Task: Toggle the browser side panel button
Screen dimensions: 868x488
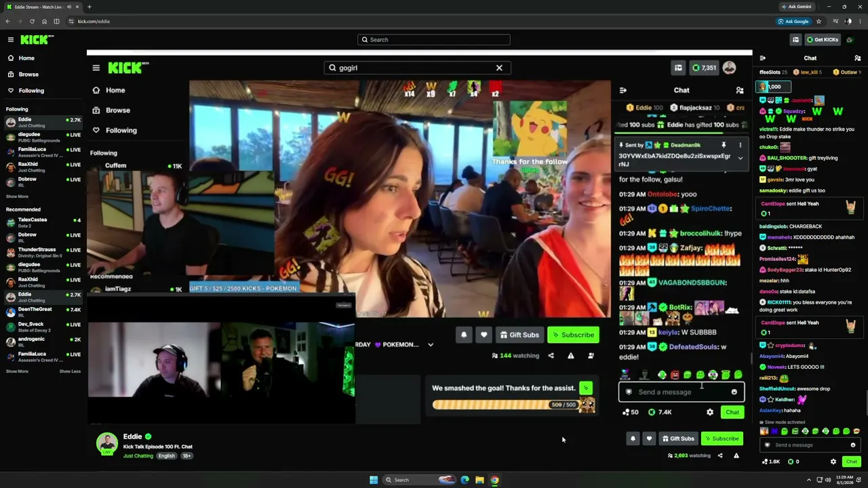Action: (56, 21)
